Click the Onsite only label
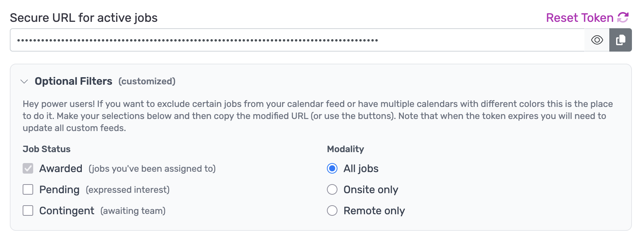The image size is (644, 241). (371, 190)
